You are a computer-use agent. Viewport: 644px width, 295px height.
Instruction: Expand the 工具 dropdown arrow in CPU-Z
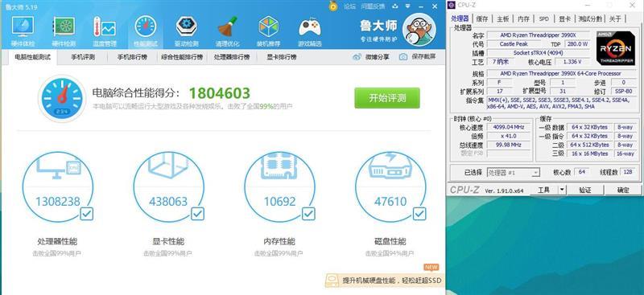[x=562, y=190]
